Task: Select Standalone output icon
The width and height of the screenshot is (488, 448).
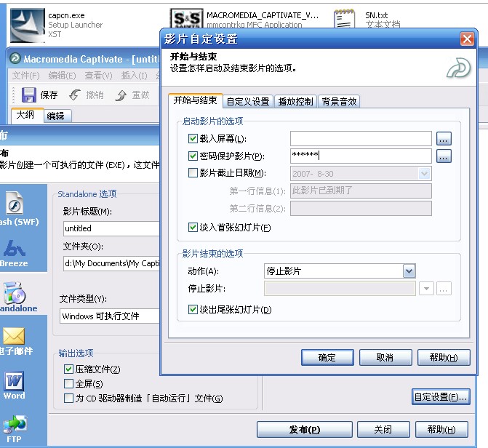Action: [x=15, y=292]
